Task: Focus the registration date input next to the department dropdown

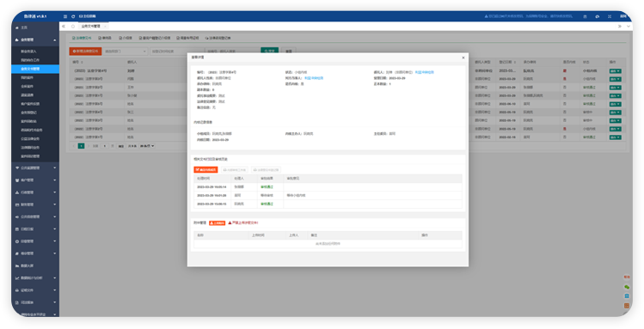Action: [x=176, y=52]
